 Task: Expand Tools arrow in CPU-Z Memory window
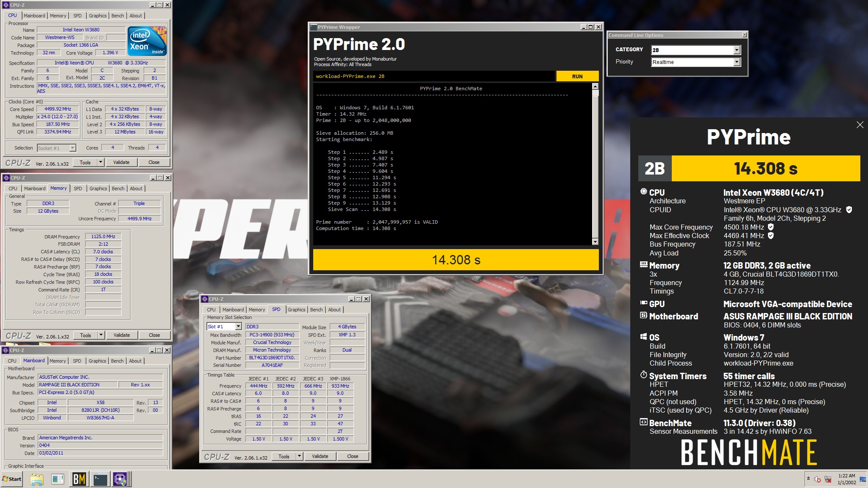(x=101, y=335)
